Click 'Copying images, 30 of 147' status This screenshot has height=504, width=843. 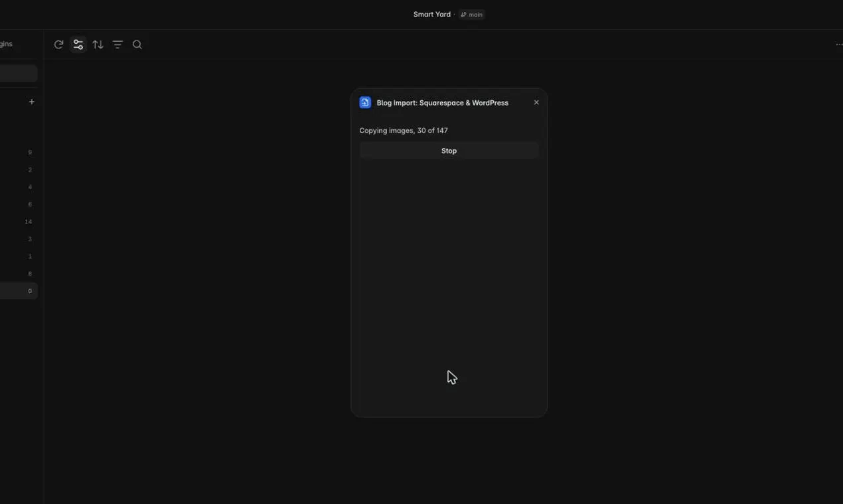404,131
